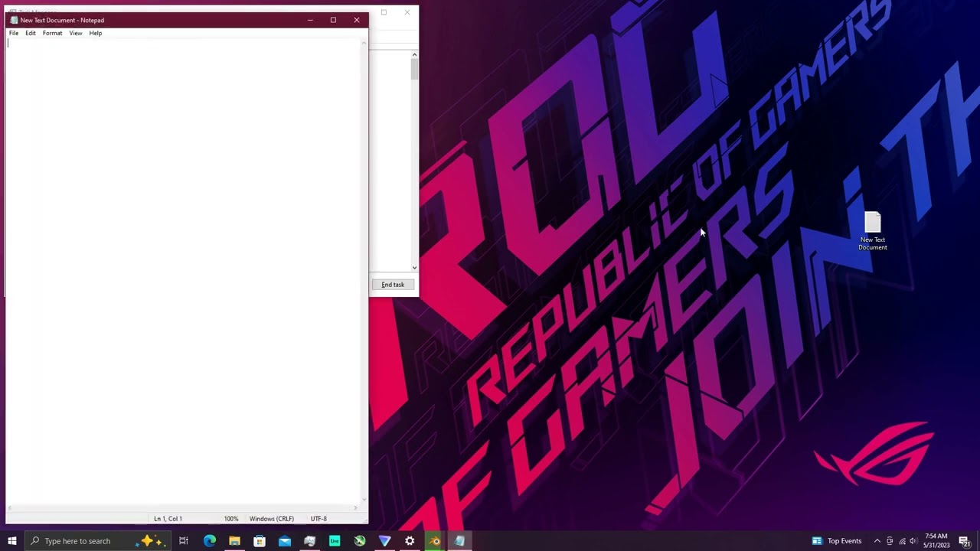
Task: Open the View menu in Notepad
Action: [76, 33]
